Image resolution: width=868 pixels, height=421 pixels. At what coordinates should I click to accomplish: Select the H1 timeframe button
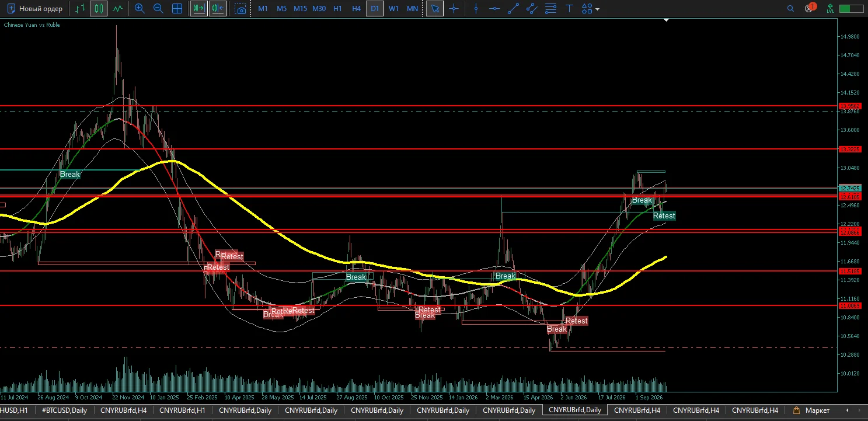(x=338, y=9)
